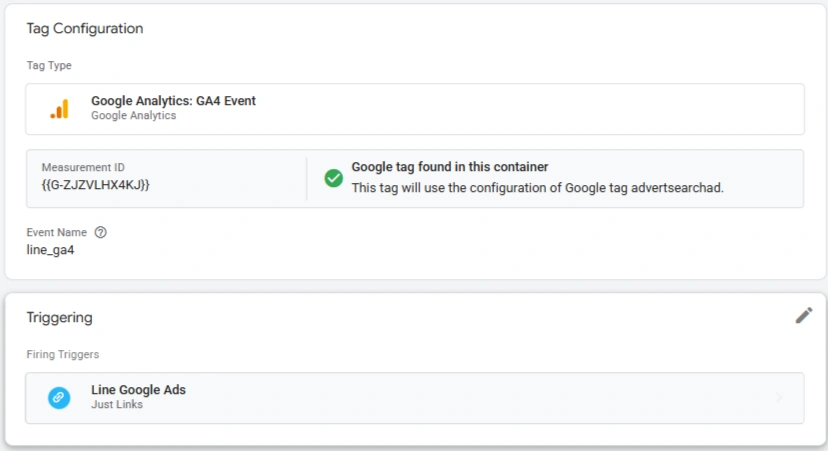Open Event Name help question mark
828x451 pixels.
(100, 232)
